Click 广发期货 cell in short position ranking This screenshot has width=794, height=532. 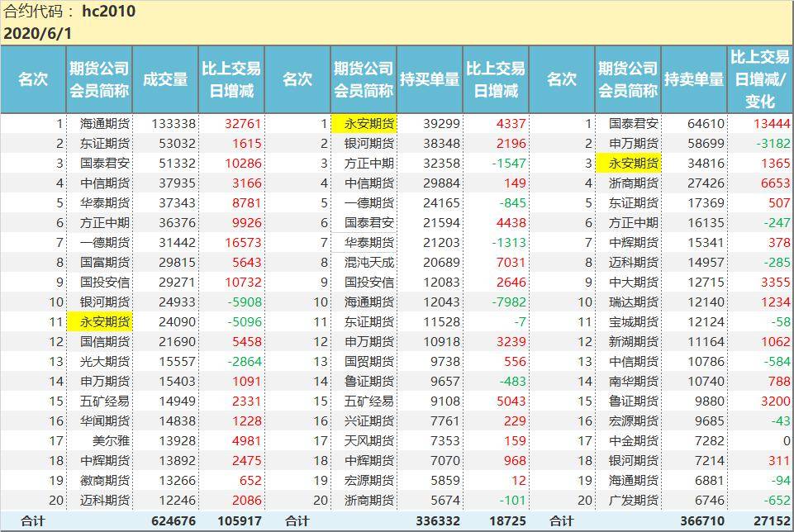pos(633,500)
